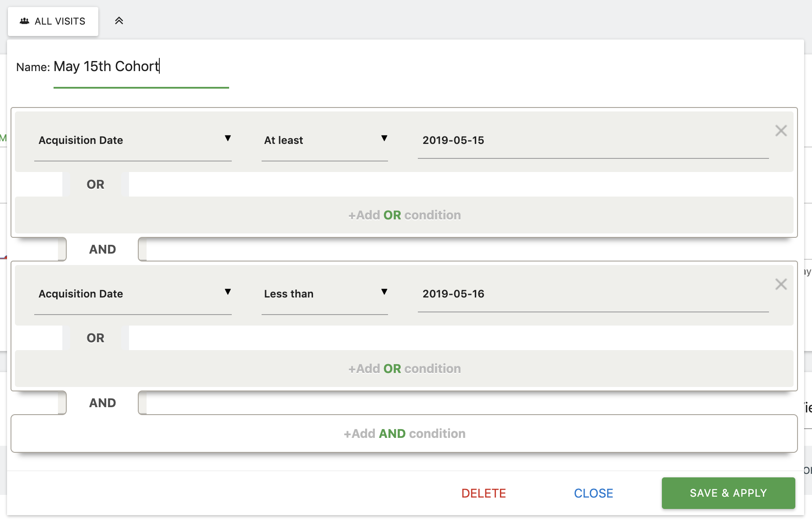Remove the 'At least' condition row
Viewport: 812px width, 523px height.
point(781,131)
